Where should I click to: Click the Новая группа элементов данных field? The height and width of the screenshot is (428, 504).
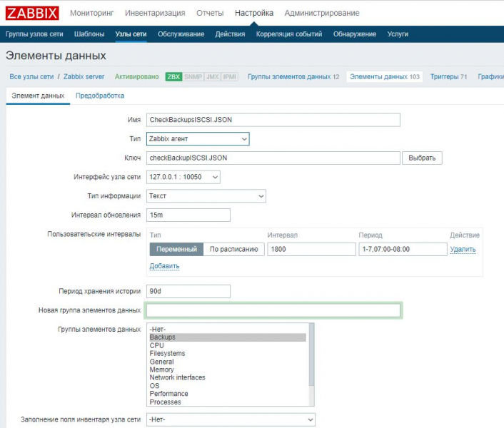(273, 310)
